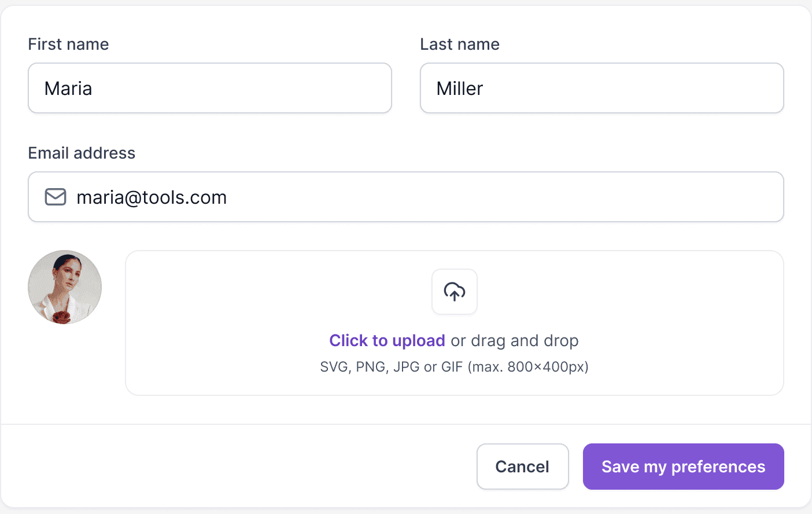Click the "First name" label
812x514 pixels.
tap(68, 44)
